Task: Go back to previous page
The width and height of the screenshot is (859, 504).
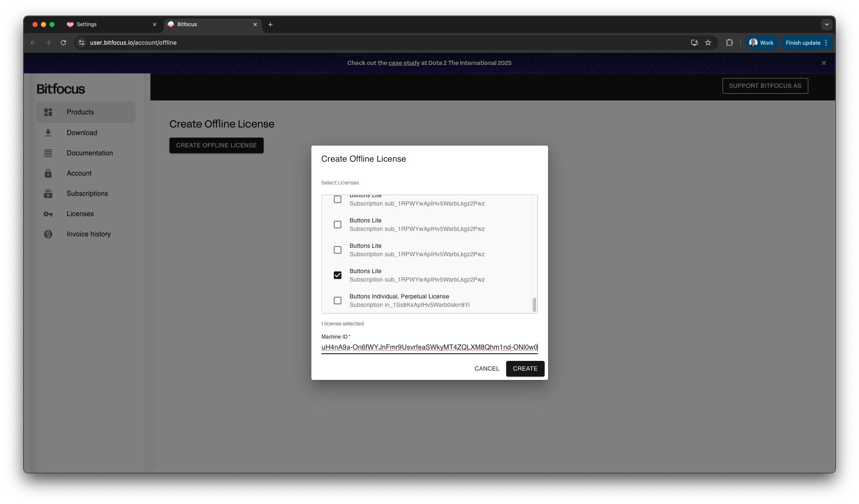Action: pos(33,43)
